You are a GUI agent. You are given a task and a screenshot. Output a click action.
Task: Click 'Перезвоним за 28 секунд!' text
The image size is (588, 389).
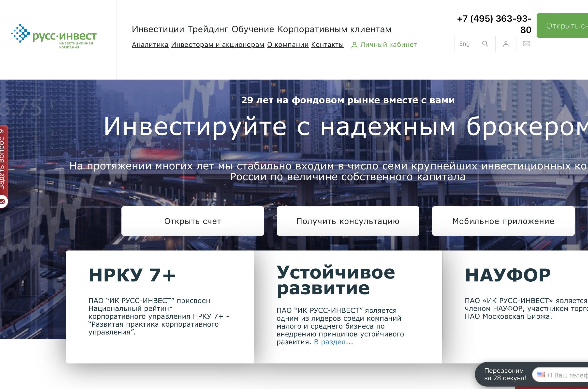[x=505, y=374]
